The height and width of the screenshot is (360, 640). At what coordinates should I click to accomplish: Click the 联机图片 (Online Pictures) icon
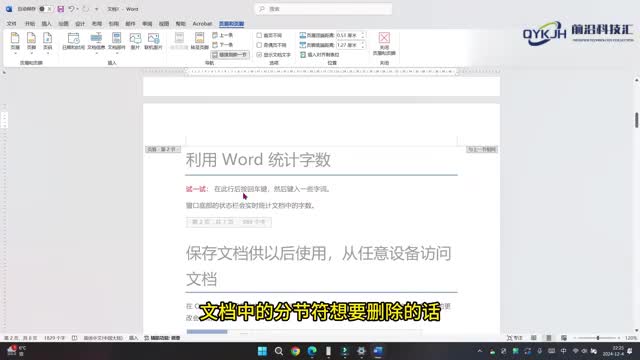pos(153,41)
